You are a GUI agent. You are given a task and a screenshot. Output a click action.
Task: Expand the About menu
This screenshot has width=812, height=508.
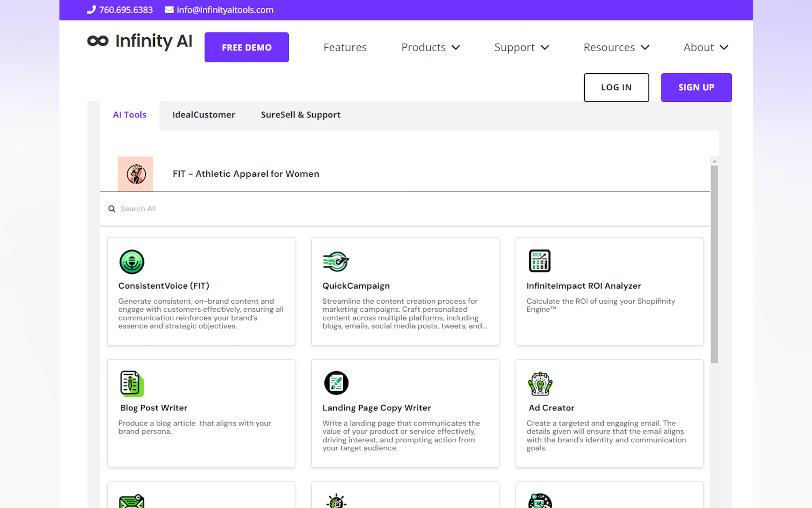pyautogui.click(x=706, y=47)
